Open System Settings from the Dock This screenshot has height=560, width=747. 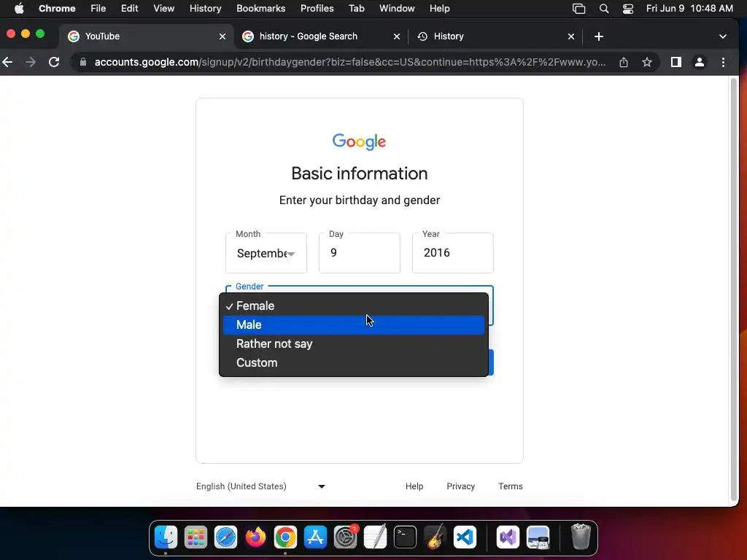point(345,537)
